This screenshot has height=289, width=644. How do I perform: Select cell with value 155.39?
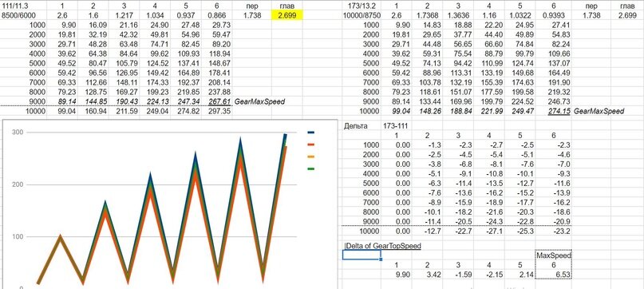[x=488, y=82]
